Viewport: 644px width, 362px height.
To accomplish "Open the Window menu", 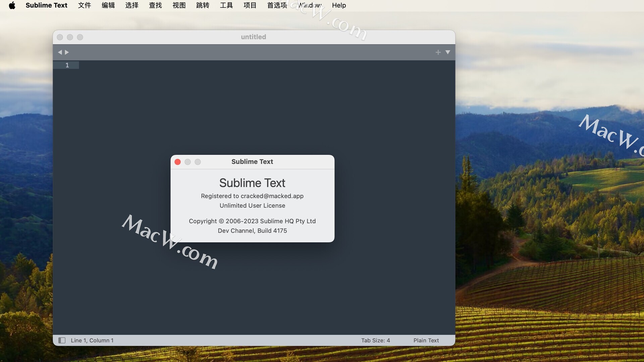I will point(310,5).
